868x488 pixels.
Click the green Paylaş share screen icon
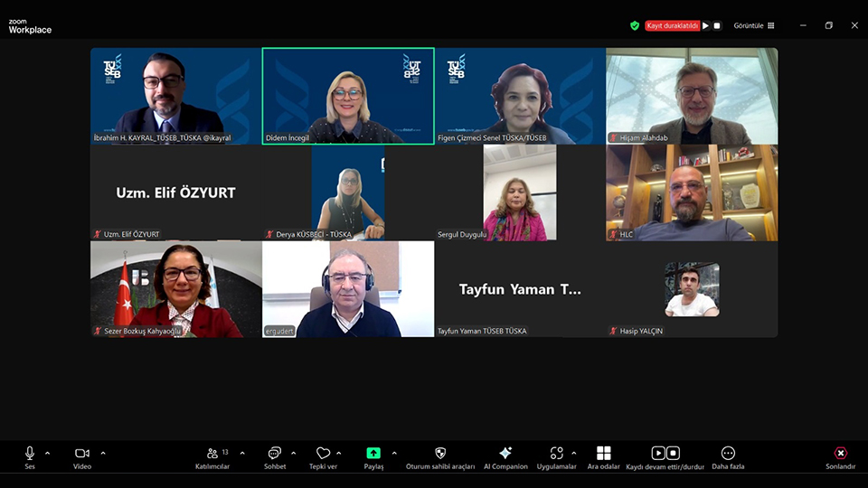(373, 453)
